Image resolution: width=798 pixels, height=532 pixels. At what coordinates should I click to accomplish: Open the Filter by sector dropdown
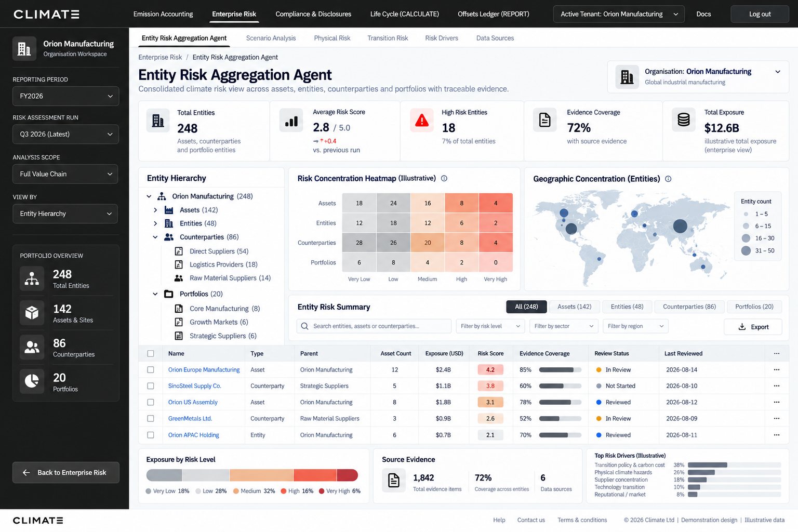[x=564, y=326]
